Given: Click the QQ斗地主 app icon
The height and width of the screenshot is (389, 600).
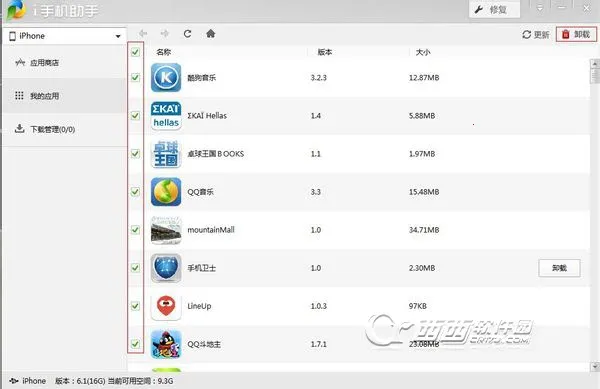Looking at the screenshot, I should point(166,344).
